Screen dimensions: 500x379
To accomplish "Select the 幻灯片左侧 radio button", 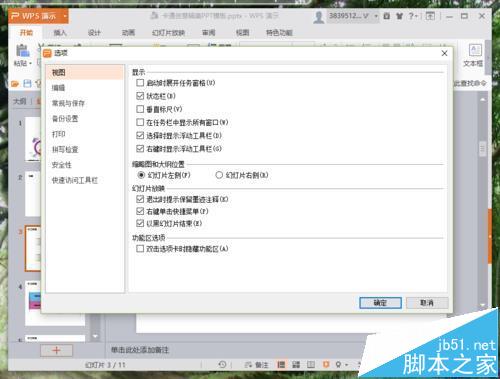I will point(141,175).
